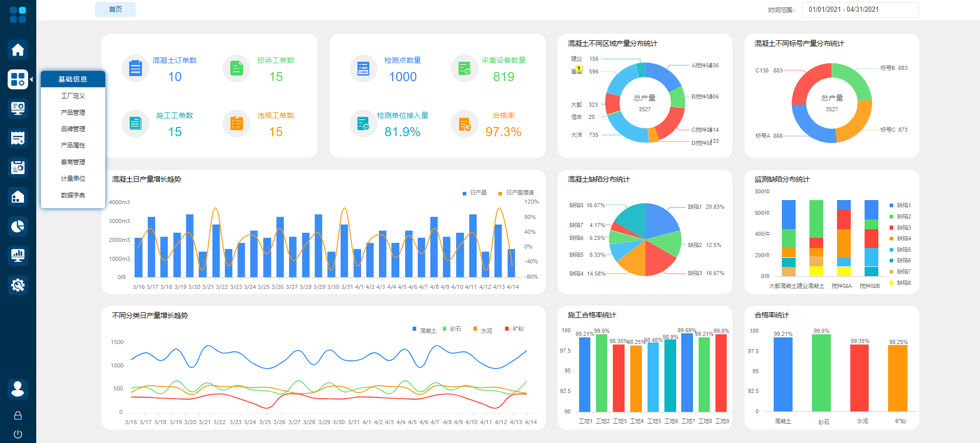Select 工厂定义 from the 基础信息 menu
Viewport: 980px width, 443px height.
(73, 96)
